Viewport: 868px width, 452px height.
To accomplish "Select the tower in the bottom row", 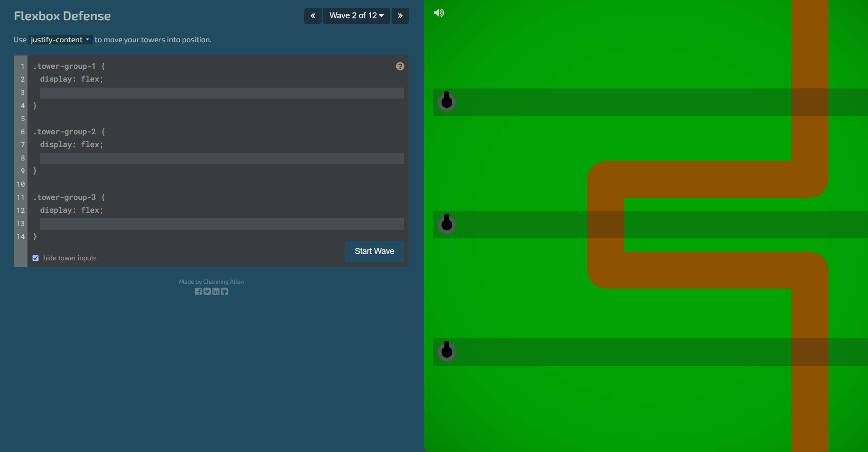I will point(447,351).
